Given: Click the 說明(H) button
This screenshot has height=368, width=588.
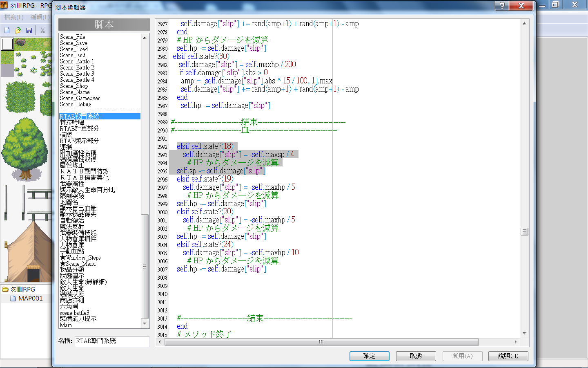Looking at the screenshot, I should [x=508, y=356].
